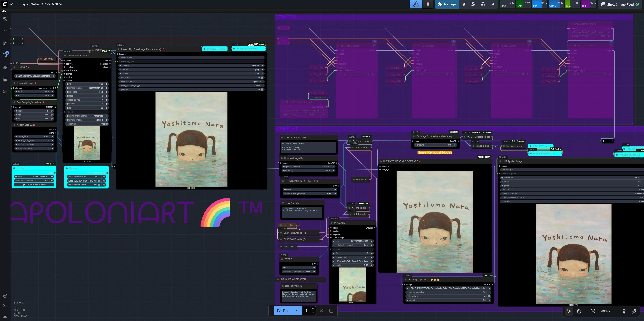Adjust strength slider in Image Apply LUT
The image size is (644, 321).
448,300
